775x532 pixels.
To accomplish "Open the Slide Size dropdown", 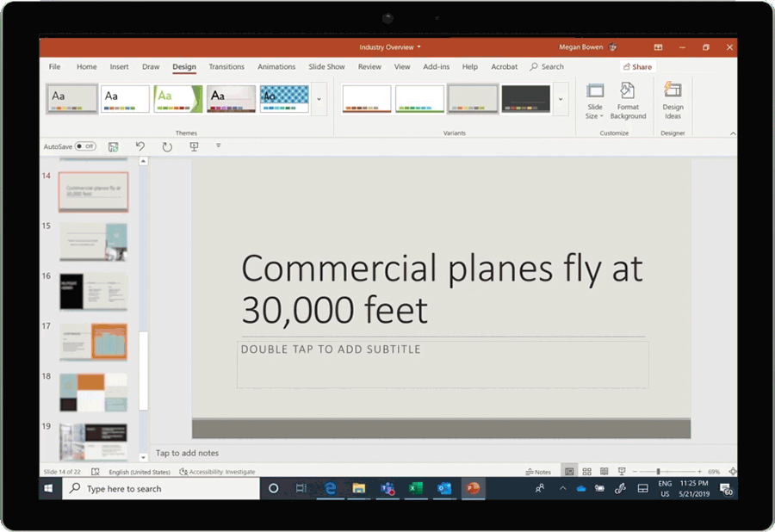I will (x=594, y=101).
